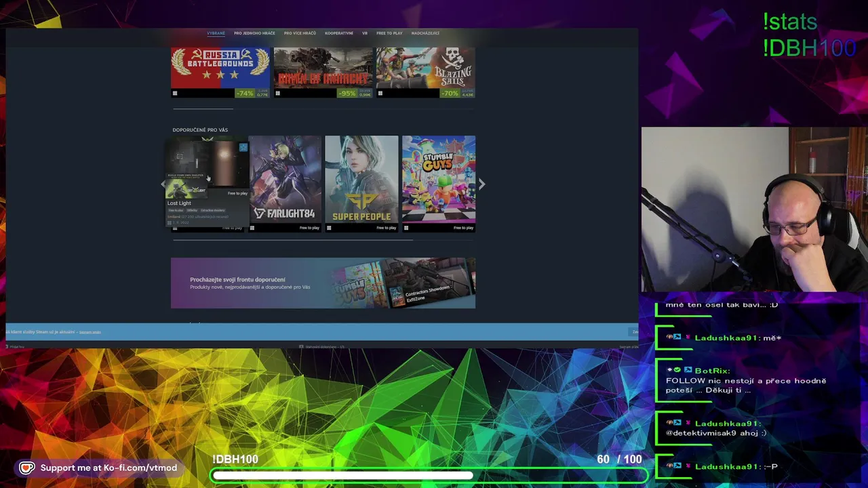Click Windows icon under the -95% game
The height and width of the screenshot is (488, 868).
pos(277,94)
